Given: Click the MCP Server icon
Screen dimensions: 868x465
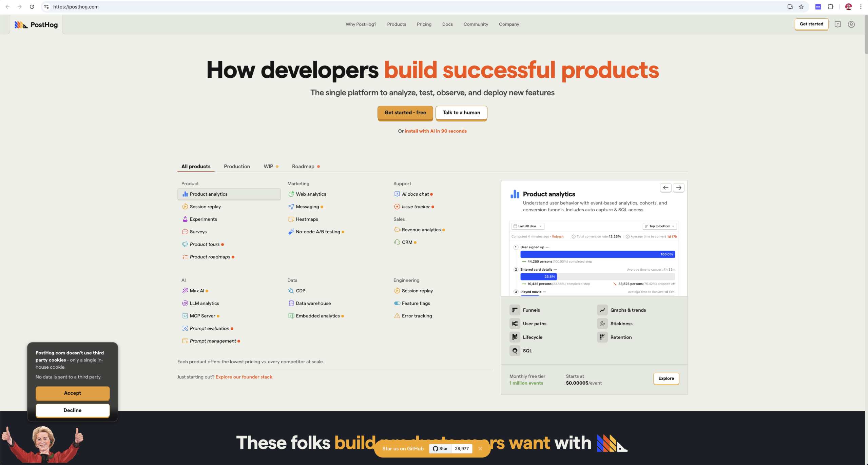Looking at the screenshot, I should click(185, 316).
